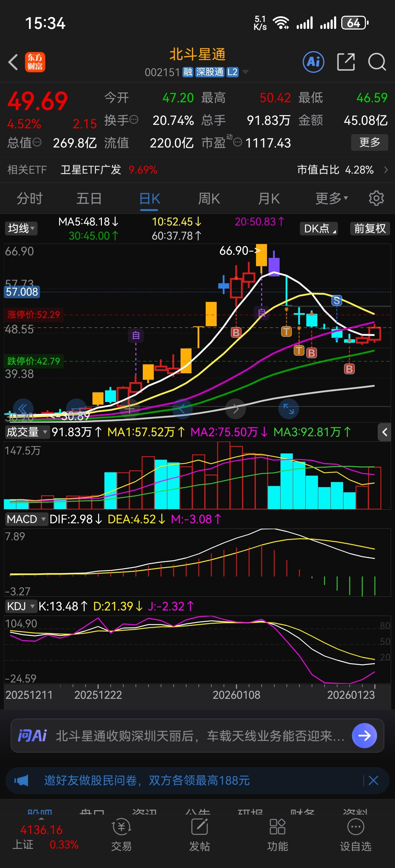Viewport: 395px width, 868px height.
Task: Open the 东方财富 app logo
Action: [35, 62]
